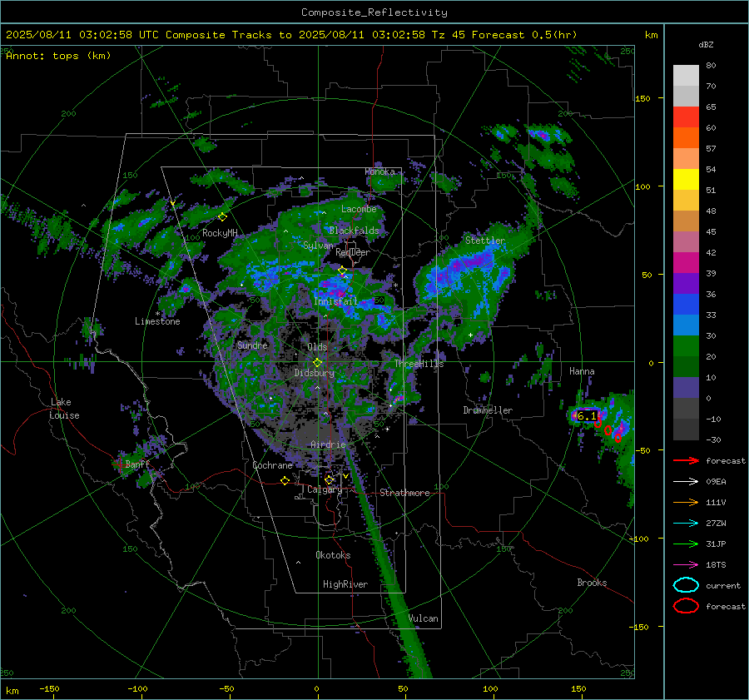Click the yellow diamond marker below Cochrane

click(285, 481)
